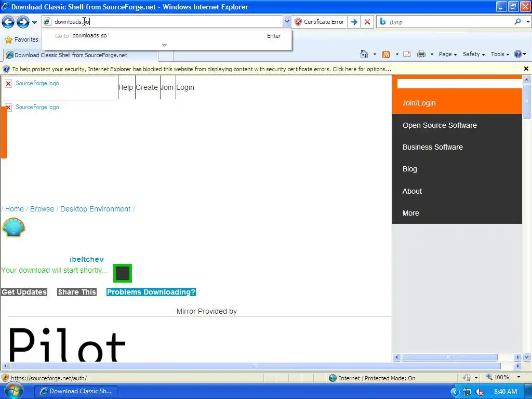532x399 pixels.
Task: Click the browser Forward arrow button
Action: [x=23, y=22]
